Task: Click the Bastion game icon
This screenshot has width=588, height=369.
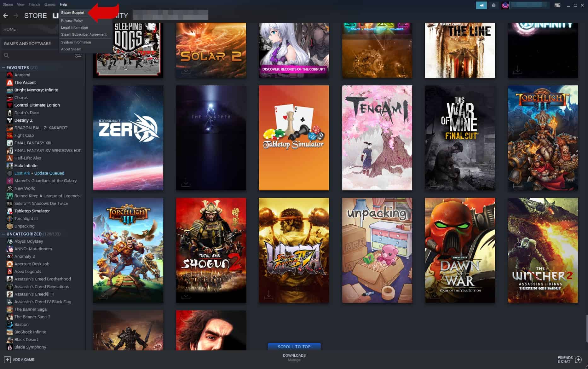Action: point(10,324)
